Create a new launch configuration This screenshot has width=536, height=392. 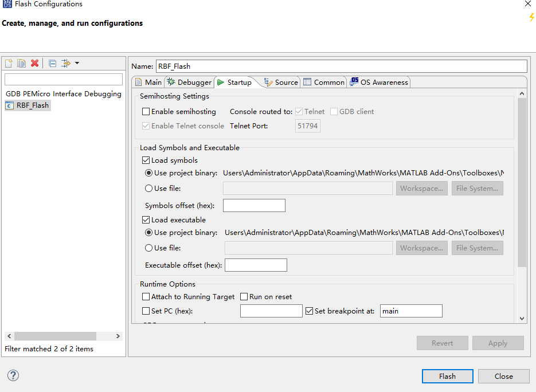pos(9,64)
